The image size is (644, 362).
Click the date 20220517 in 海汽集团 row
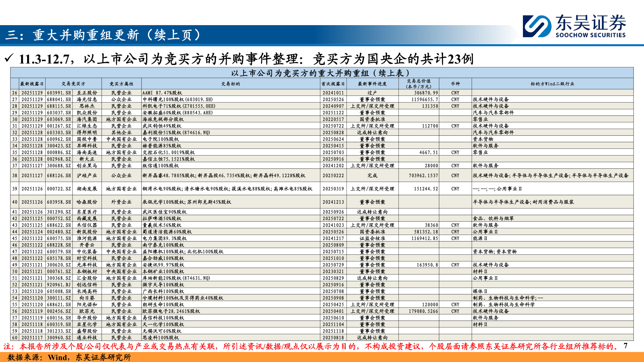point(333,119)
